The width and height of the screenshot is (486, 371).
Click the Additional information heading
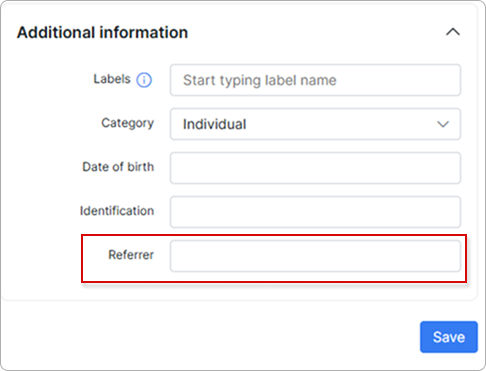click(102, 32)
